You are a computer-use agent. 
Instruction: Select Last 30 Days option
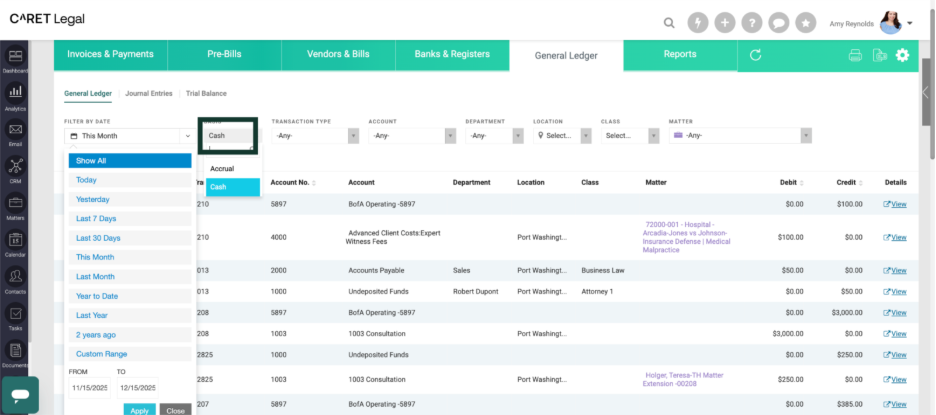tap(130, 238)
